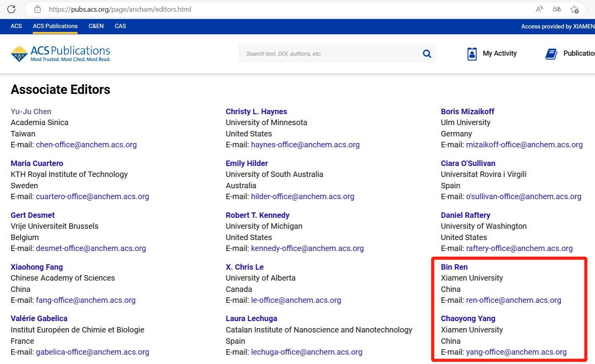Click the ren-office@anchem.acs.org email link
The height and width of the screenshot is (364, 595).
[513, 300]
